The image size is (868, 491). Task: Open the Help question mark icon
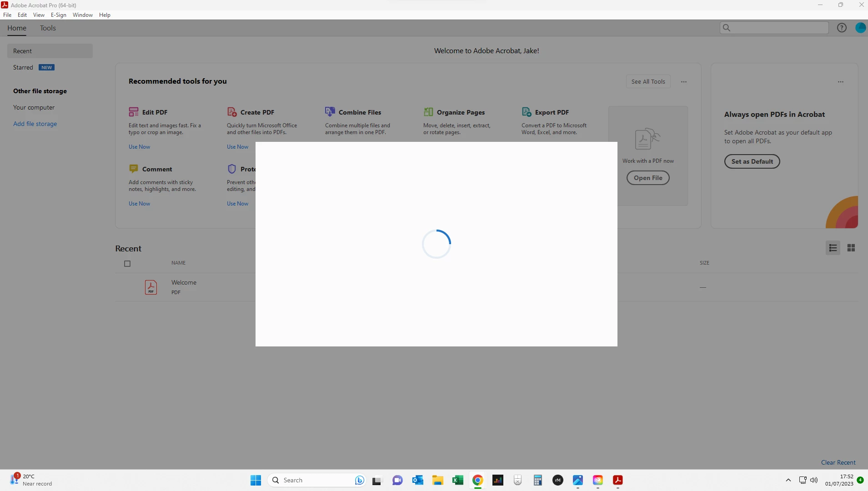coord(842,28)
